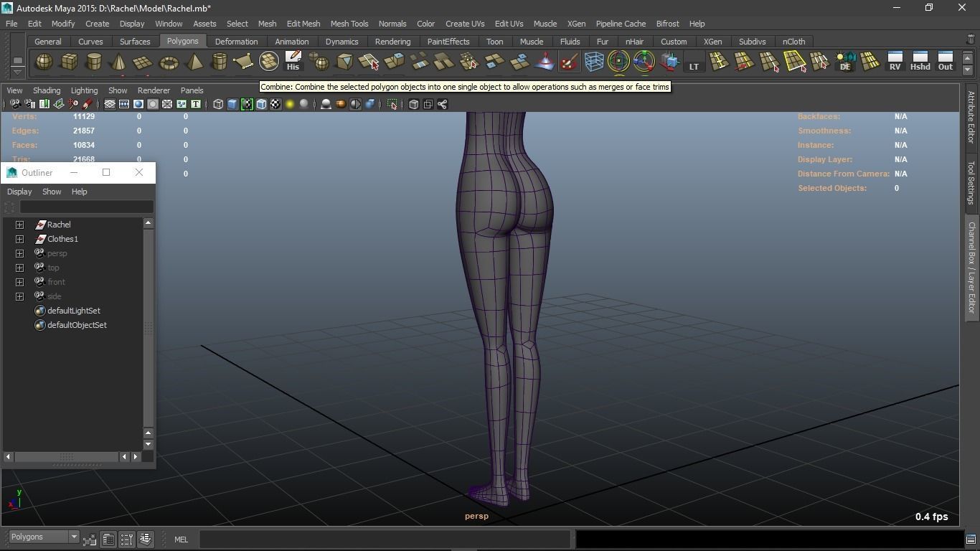Open the Hshd Hypershade shelf icon
This screenshot has height=551, width=980.
coord(920,62)
